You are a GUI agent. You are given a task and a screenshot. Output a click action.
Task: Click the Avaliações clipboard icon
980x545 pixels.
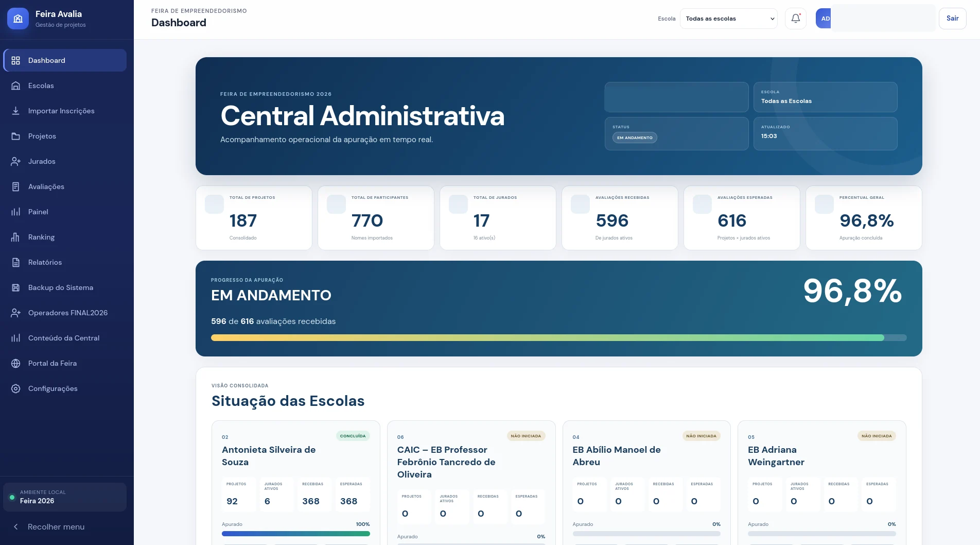(16, 186)
